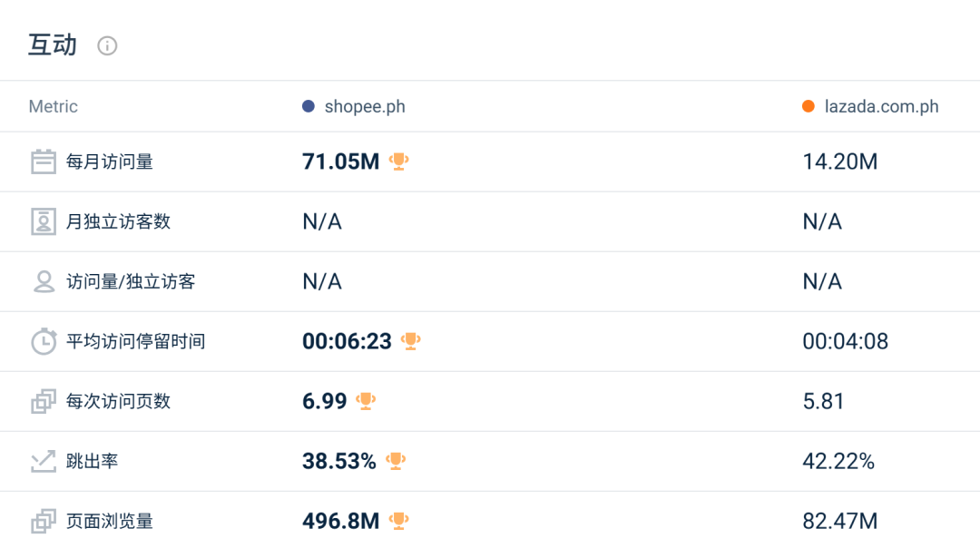
Task: Click the bounce rate chart icon
Action: [44, 461]
